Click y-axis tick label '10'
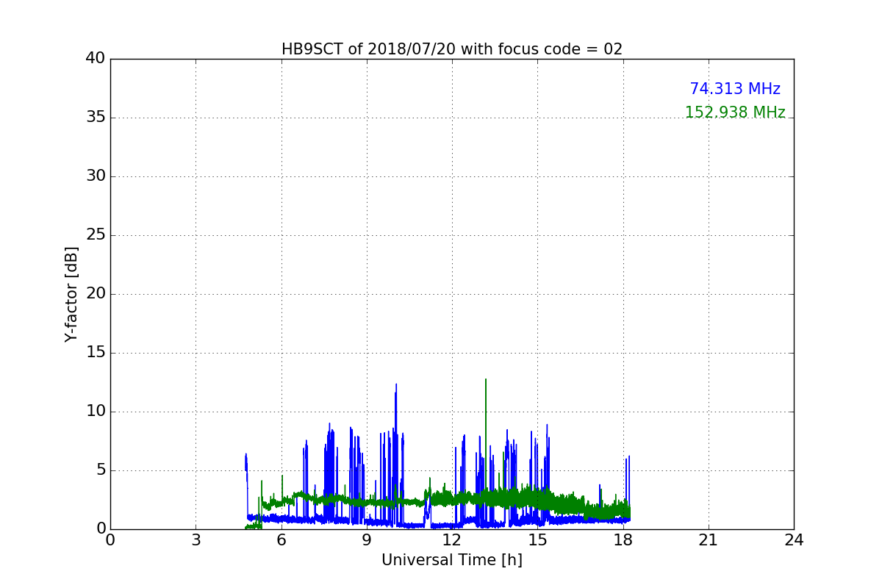The width and height of the screenshot is (882, 588). [x=96, y=412]
